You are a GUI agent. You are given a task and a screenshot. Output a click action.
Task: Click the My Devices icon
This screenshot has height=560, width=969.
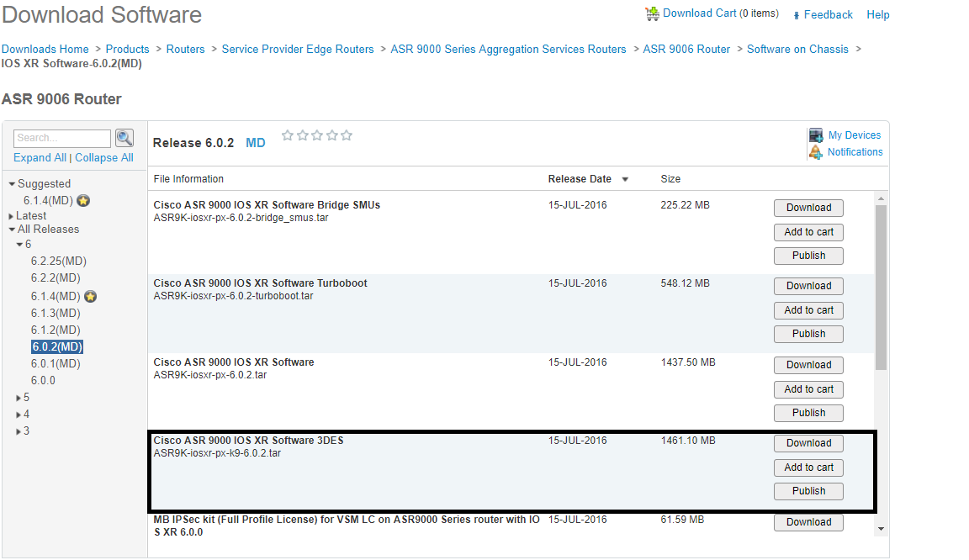coord(815,135)
